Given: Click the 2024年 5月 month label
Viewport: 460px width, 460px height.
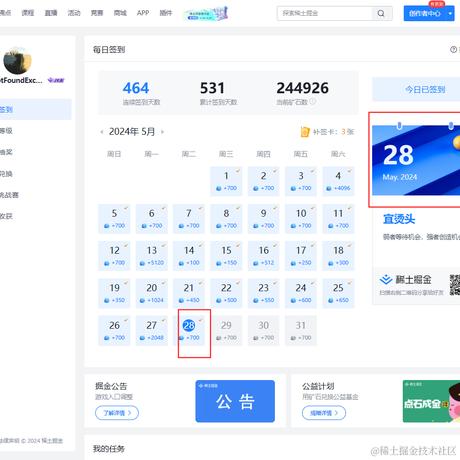Looking at the screenshot, I should (132, 132).
